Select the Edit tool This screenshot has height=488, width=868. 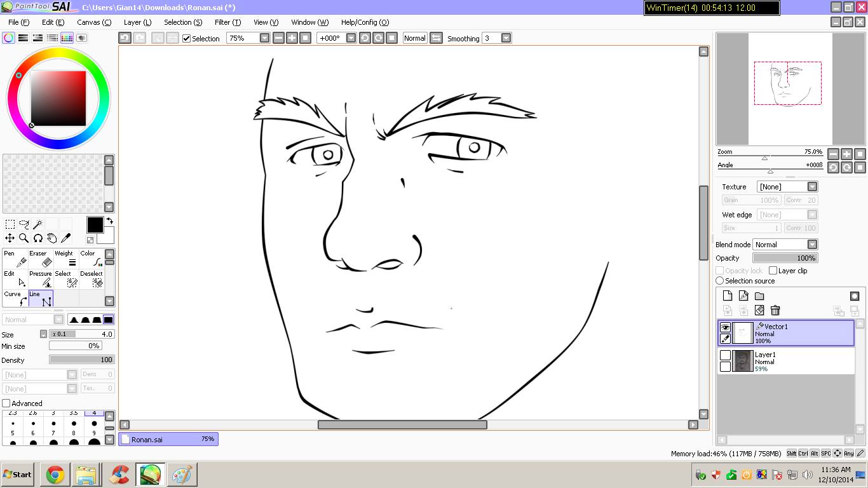click(x=15, y=279)
